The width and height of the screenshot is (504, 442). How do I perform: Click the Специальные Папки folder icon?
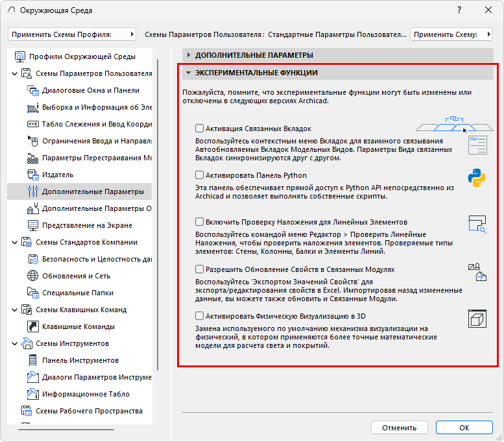pyautogui.click(x=33, y=293)
